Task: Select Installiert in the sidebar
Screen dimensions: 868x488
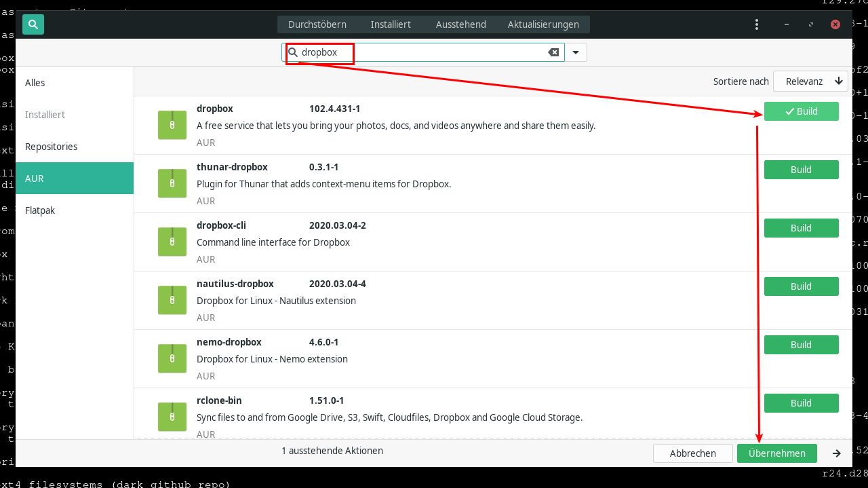Action: pyautogui.click(x=75, y=115)
